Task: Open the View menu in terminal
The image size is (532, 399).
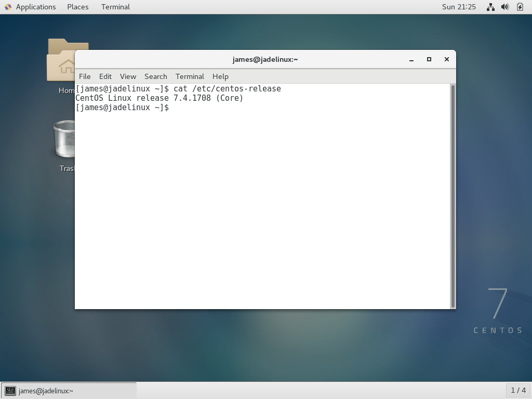Action: [x=128, y=76]
